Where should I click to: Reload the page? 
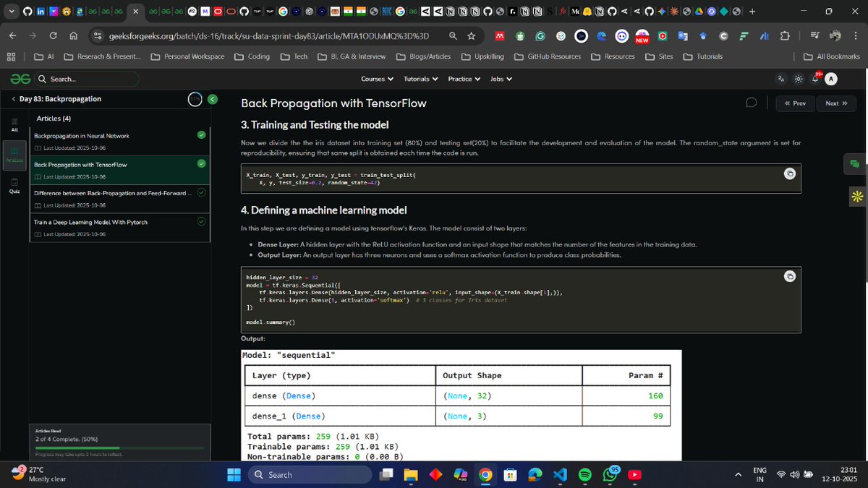[x=54, y=35]
